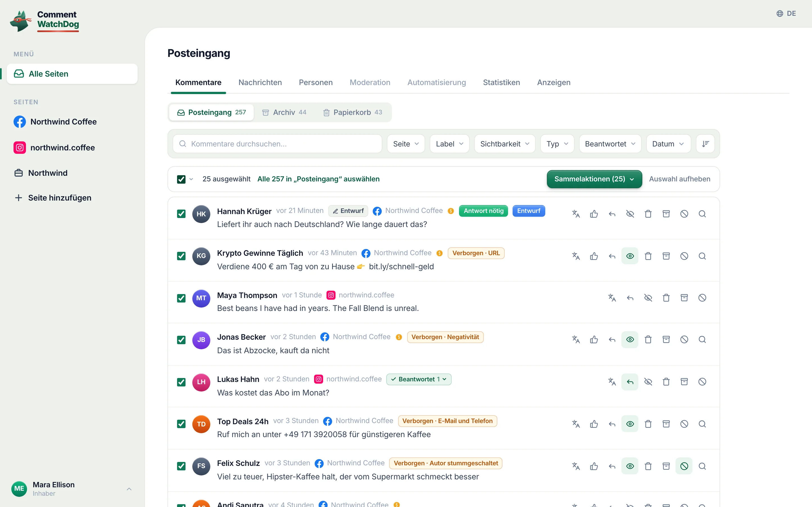Toggle the select-all checkbox in the selection bar
The image size is (812, 507).
point(181,179)
